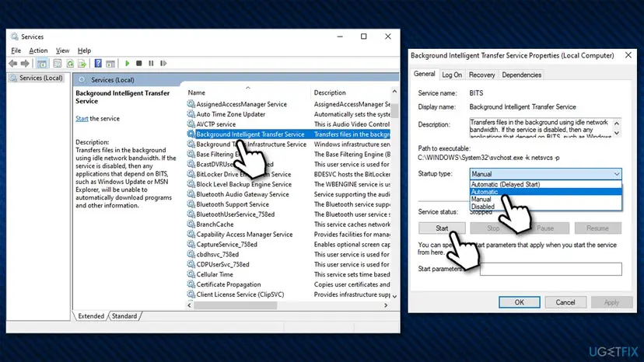Open the File menu
The image size is (644, 362).
pyautogui.click(x=16, y=50)
